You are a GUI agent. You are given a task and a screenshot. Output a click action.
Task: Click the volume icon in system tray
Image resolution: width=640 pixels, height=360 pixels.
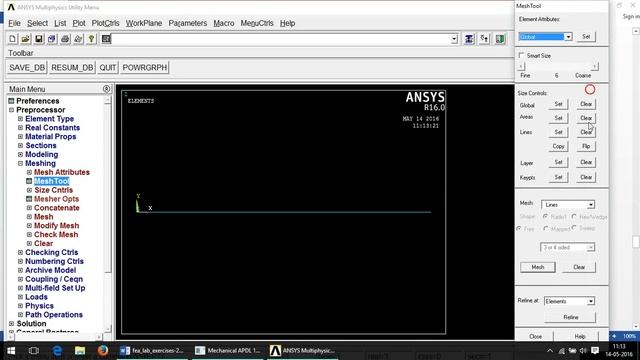tap(583, 351)
